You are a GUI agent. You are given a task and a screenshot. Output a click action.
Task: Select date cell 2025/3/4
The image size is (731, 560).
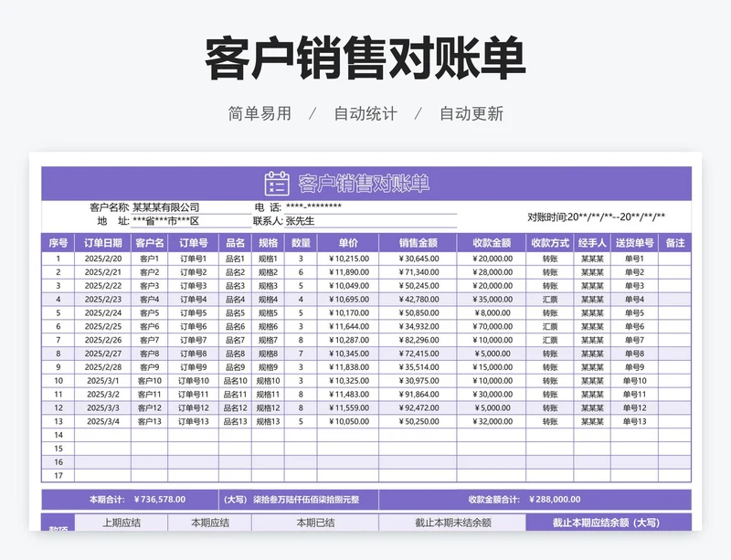coord(103,421)
